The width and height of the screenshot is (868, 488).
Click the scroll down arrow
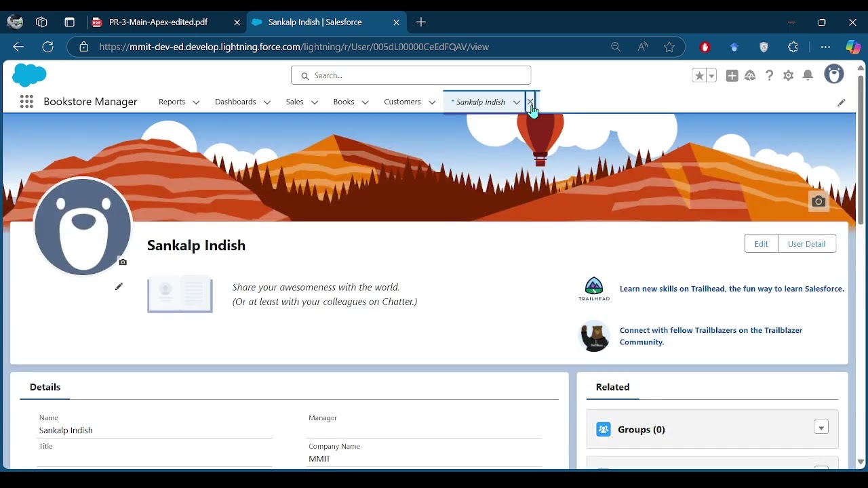(x=861, y=462)
